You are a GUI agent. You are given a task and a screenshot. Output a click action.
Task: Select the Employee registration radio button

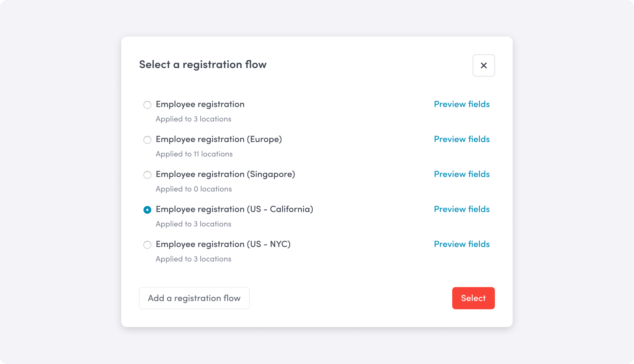click(147, 105)
